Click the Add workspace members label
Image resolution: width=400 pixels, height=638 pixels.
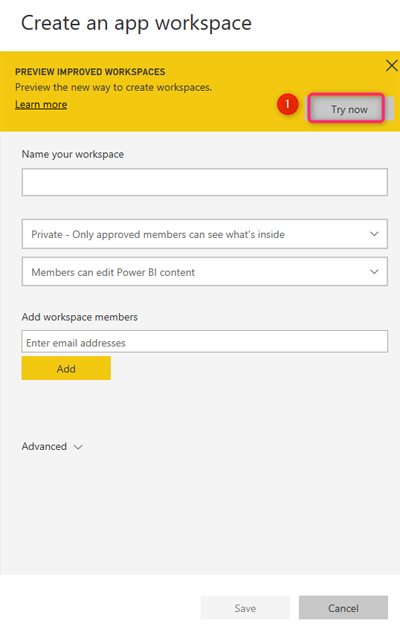[80, 317]
